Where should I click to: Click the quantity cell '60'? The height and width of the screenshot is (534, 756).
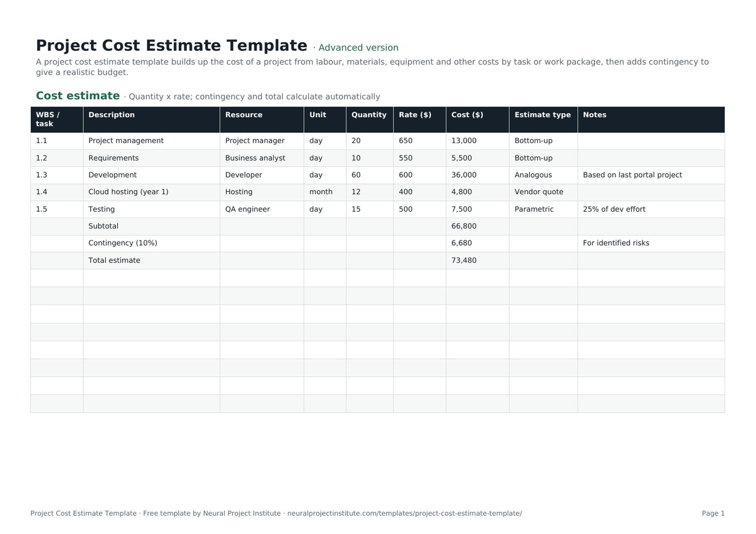click(x=370, y=175)
